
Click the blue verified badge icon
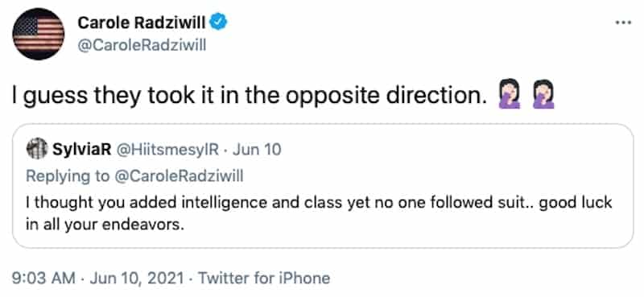[218, 23]
